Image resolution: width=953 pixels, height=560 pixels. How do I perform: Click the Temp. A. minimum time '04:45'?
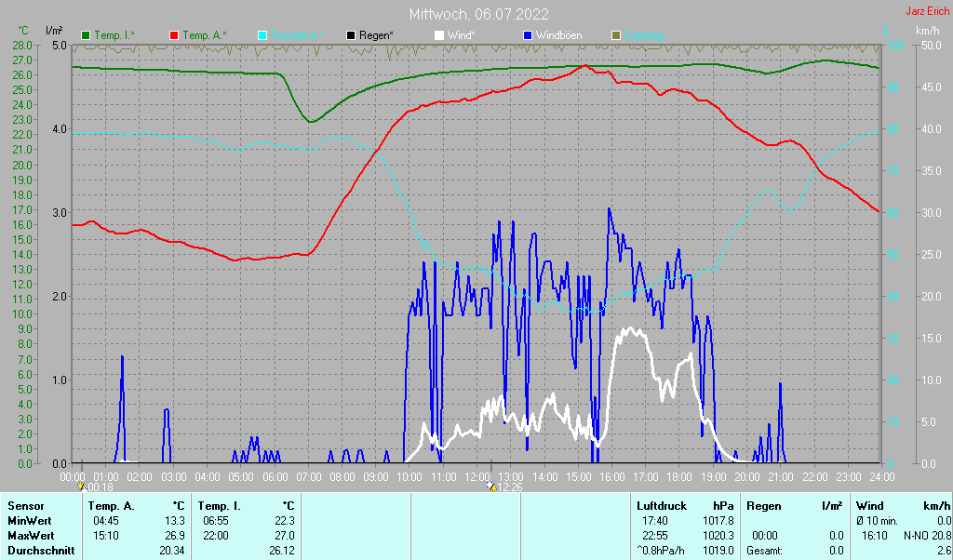pyautogui.click(x=106, y=521)
